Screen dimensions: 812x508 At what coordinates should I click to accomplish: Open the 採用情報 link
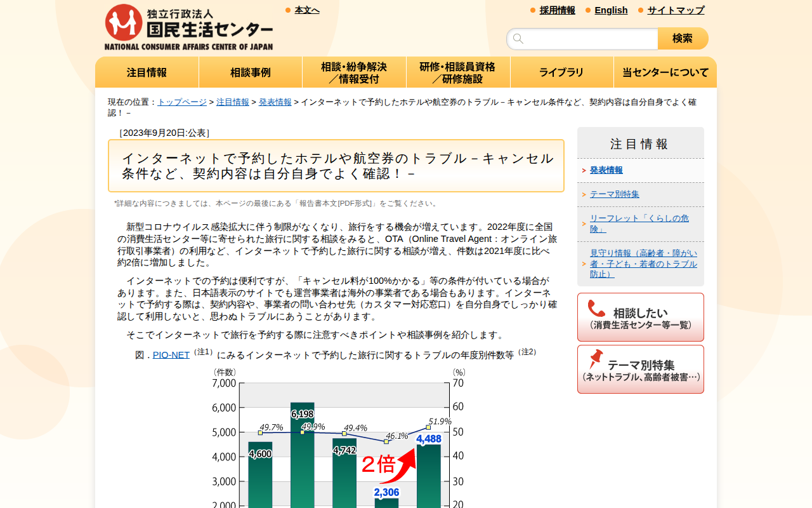click(558, 10)
